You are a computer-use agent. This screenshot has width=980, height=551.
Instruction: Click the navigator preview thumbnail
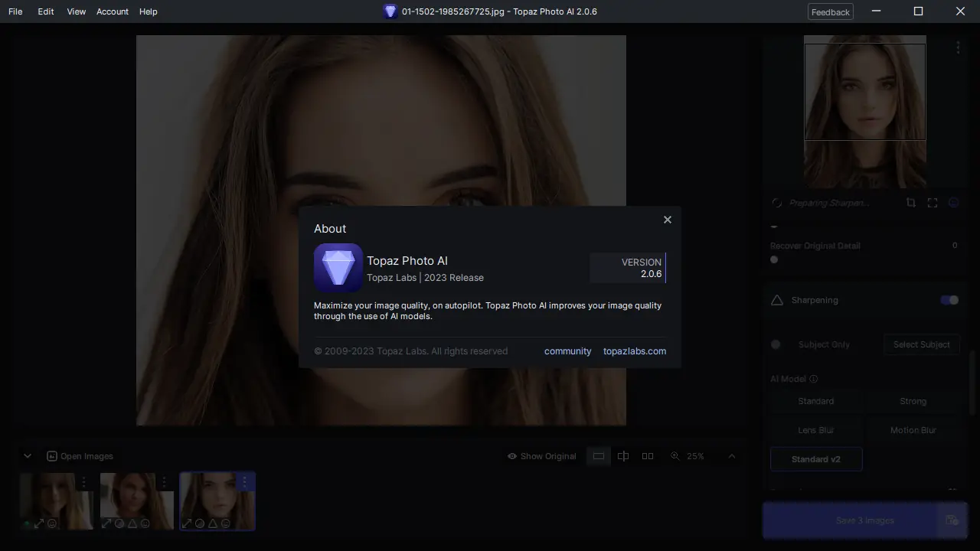[x=865, y=112]
